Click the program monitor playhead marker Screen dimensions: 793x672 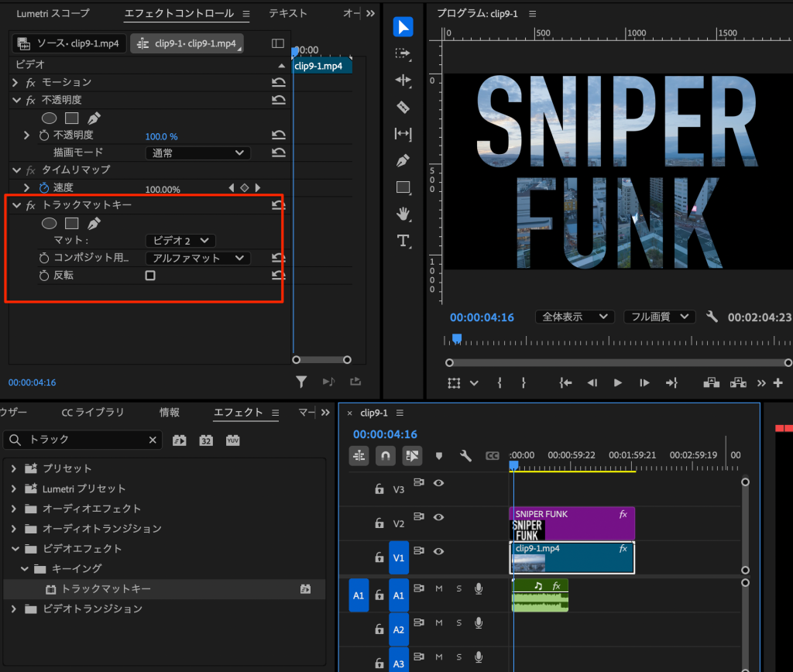click(457, 338)
